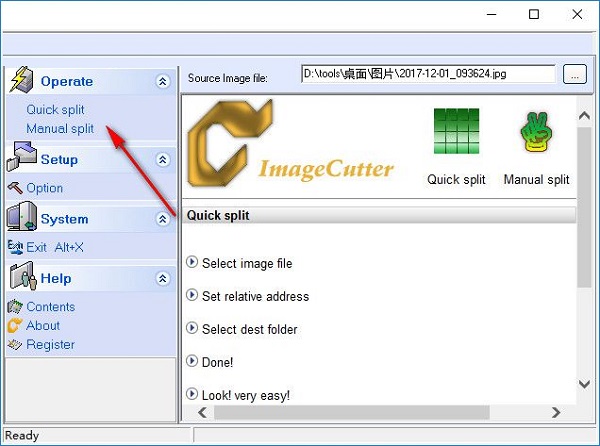
Task: Click the Contents help book icon
Action: [x=15, y=307]
